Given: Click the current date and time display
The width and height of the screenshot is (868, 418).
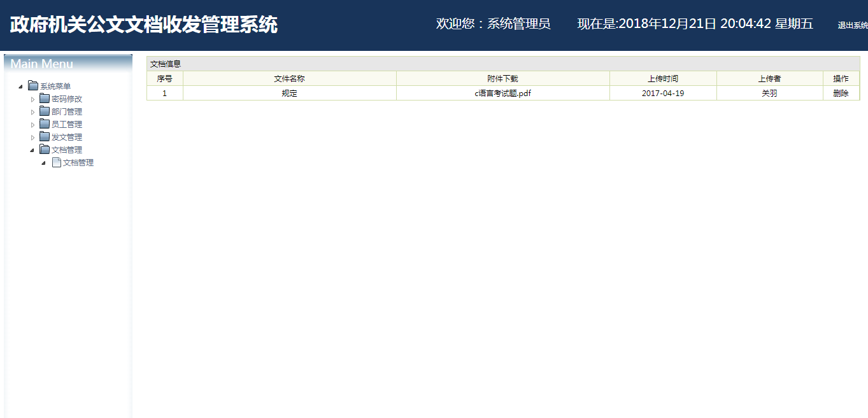Looking at the screenshot, I should point(695,24).
